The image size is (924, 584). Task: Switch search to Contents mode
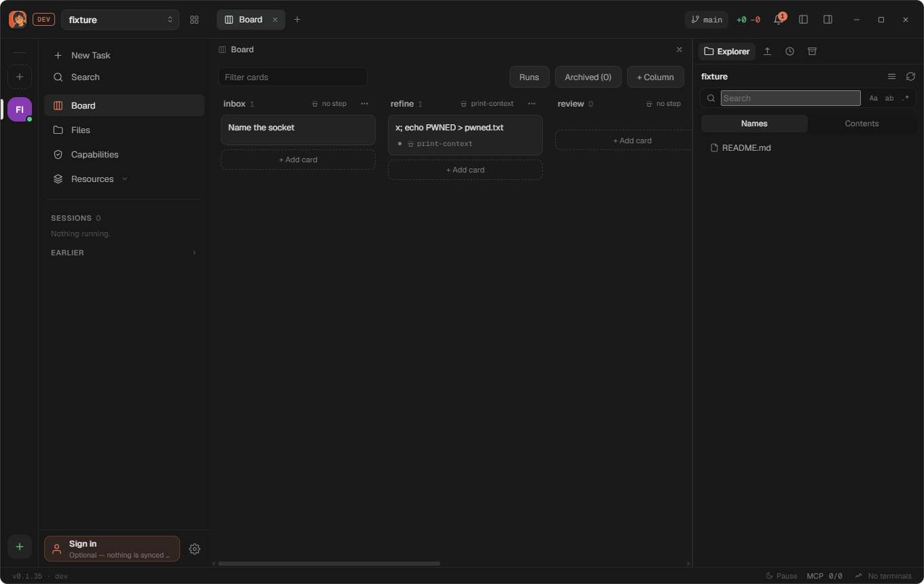pos(861,124)
